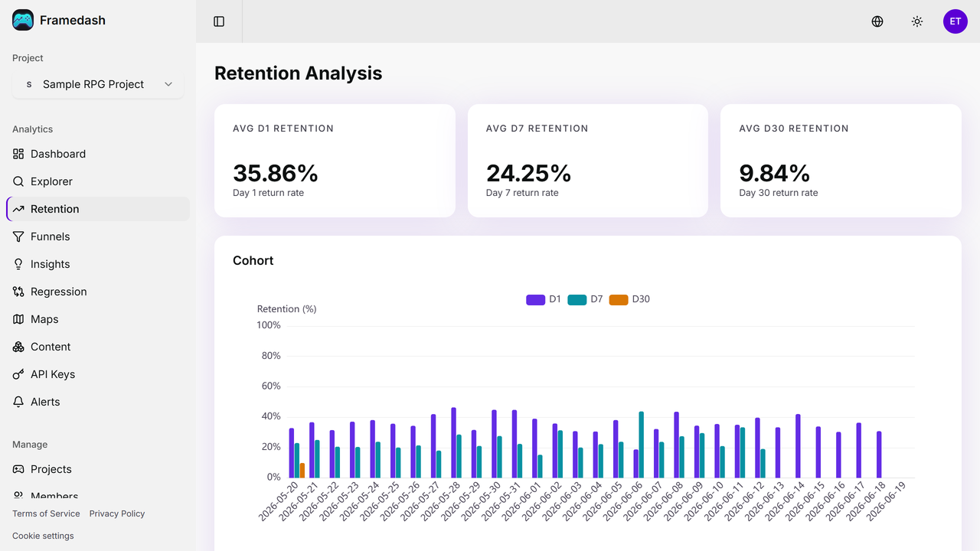
Task: Open Regression analysis page
Action: click(x=98, y=292)
